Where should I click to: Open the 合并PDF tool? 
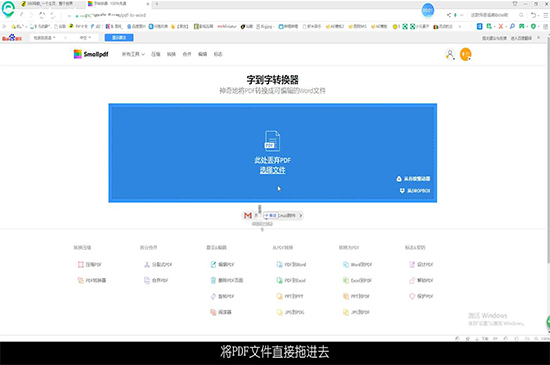pyautogui.click(x=156, y=280)
